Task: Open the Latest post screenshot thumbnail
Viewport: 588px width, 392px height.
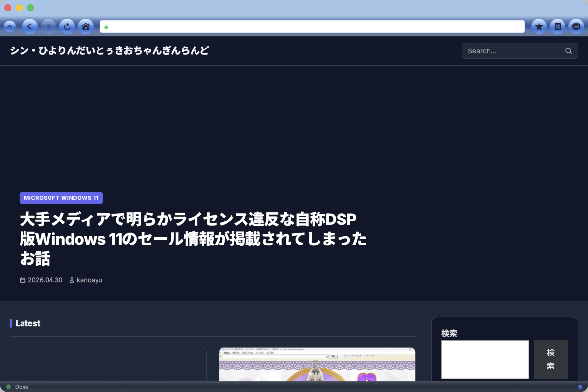Action: [x=317, y=365]
